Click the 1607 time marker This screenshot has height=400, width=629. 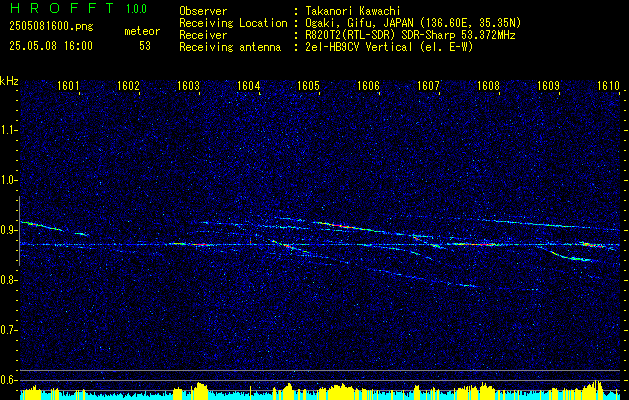pos(428,85)
